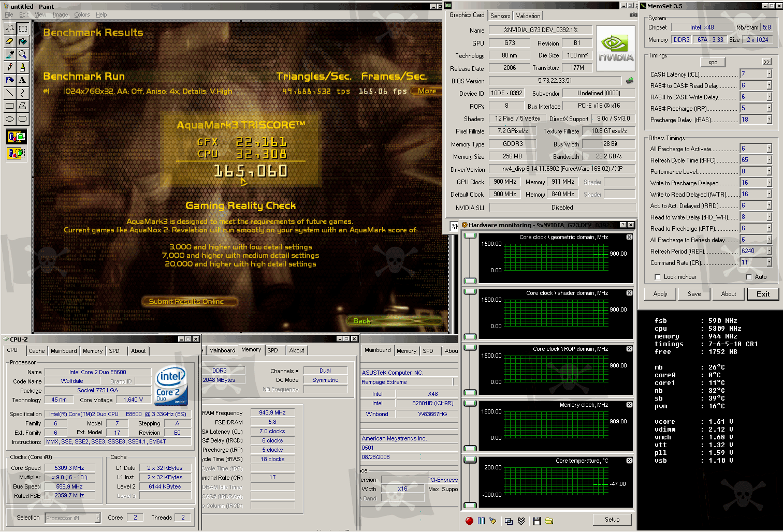Choose the Ellipse tool in Paint
The height and width of the screenshot is (532, 783).
pos(10,119)
